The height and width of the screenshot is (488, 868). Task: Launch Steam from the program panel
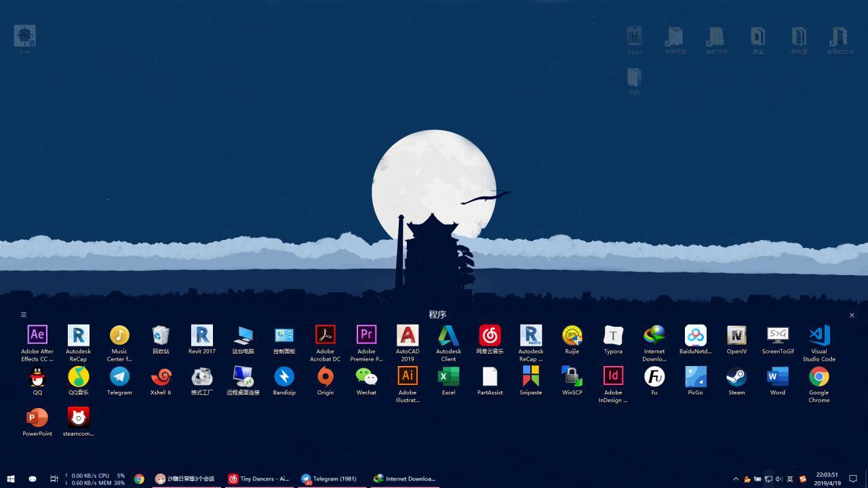point(736,381)
